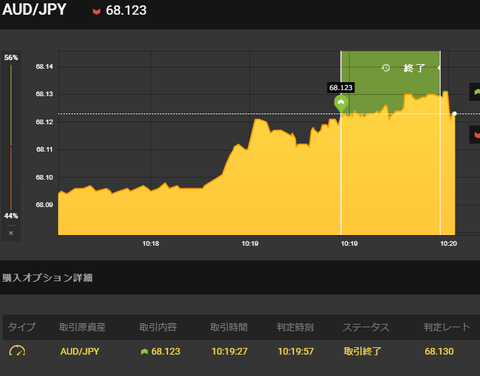Close the sentiment bar with the X
Screen dimensions: 480x376
pos(11,233)
